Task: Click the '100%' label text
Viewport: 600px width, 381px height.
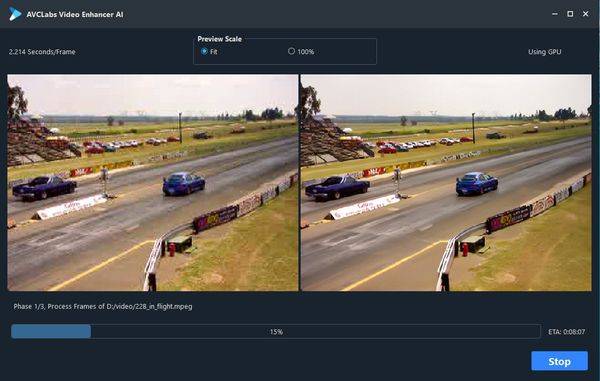Action: (306, 52)
